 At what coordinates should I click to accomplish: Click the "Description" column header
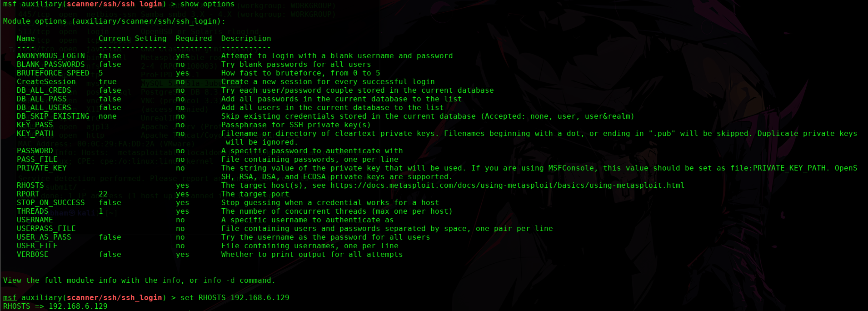tap(246, 39)
